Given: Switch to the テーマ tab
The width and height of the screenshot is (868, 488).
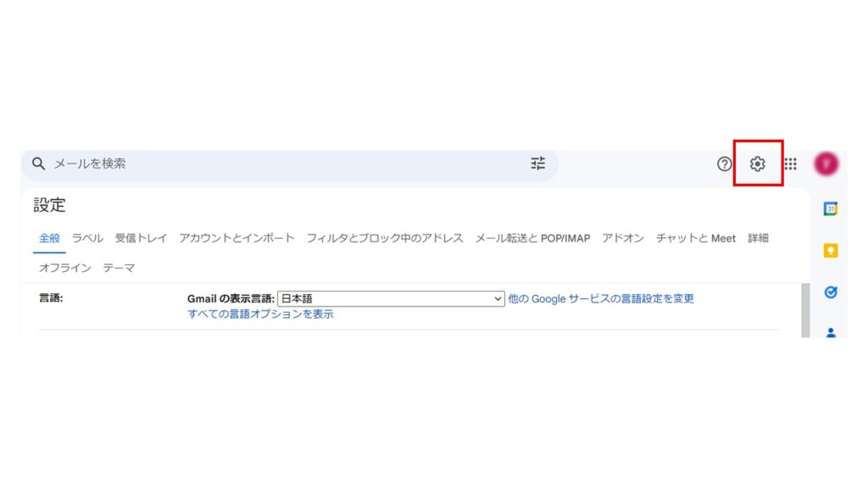Looking at the screenshot, I should [119, 268].
